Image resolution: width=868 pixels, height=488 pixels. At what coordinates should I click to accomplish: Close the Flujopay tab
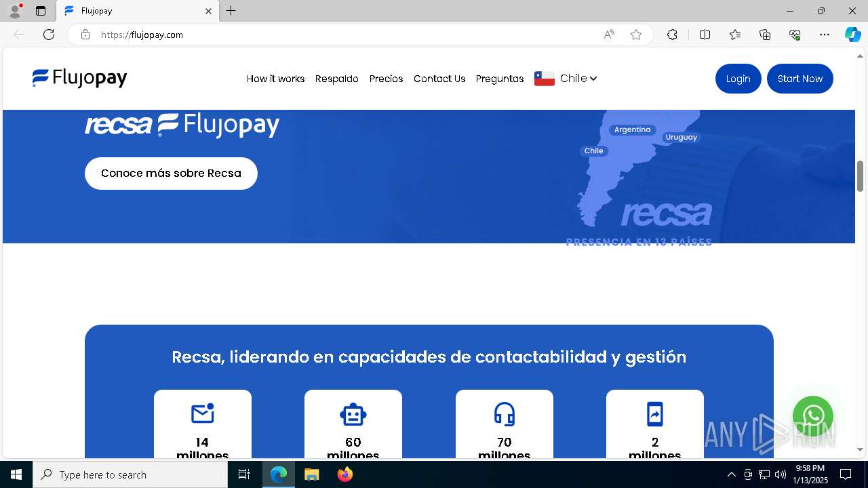(208, 11)
